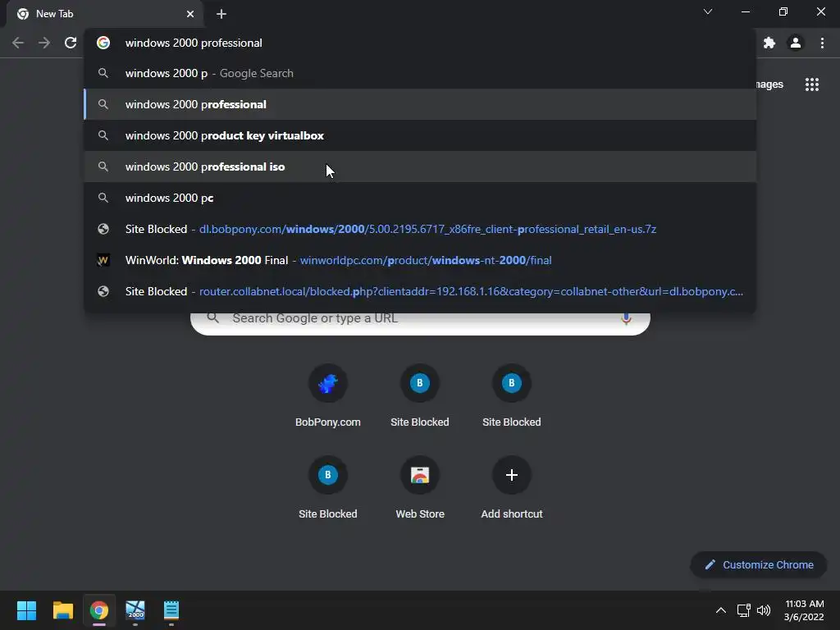
Task: Select 'windows 2000 p - Google Search' suggestion
Action: (420, 73)
